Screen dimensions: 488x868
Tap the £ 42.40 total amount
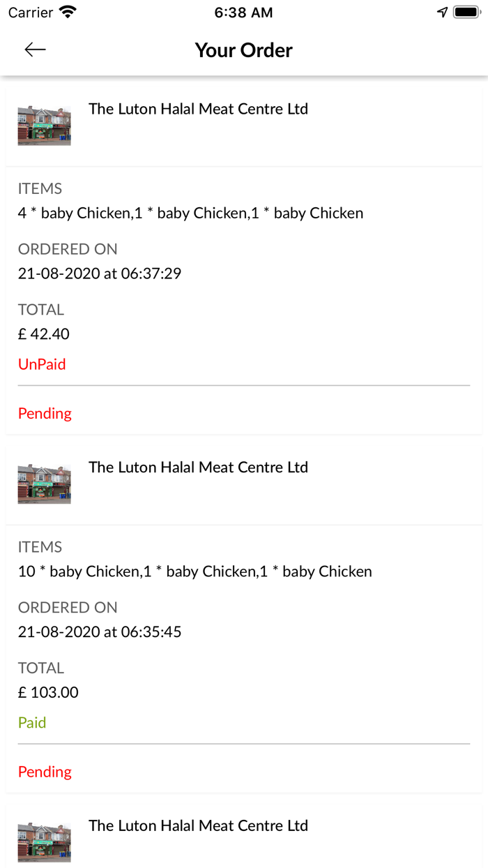pos(44,334)
